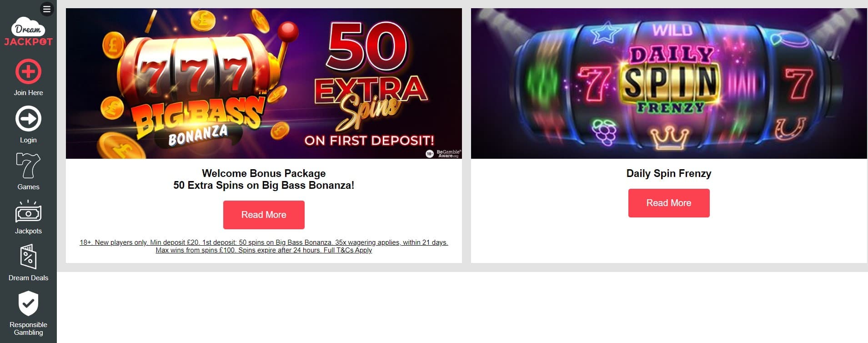Open the Jackpots cash icon
The width and height of the screenshot is (868, 343).
click(28, 212)
